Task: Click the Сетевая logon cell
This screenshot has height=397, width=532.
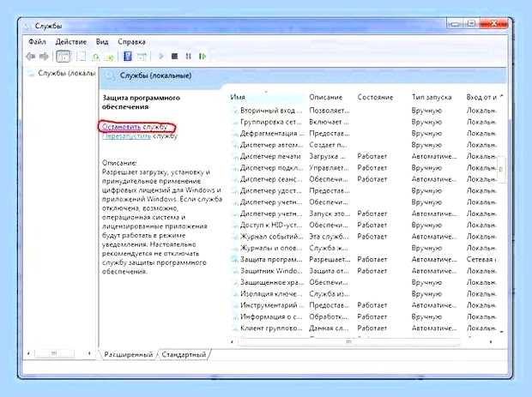Action: point(481,259)
